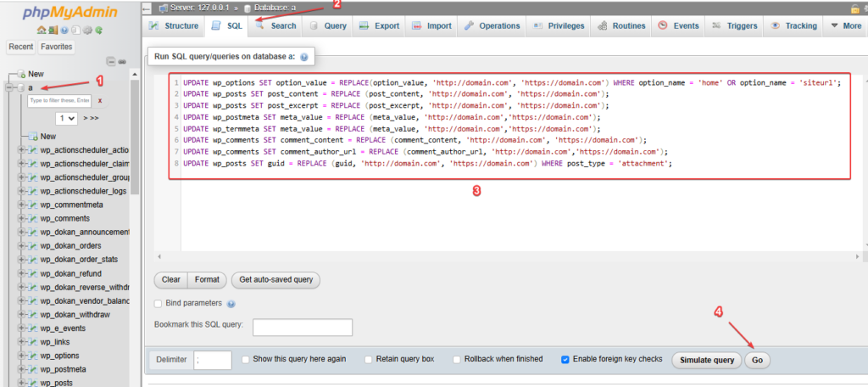Expand the wp_links table node
The image size is (868, 387).
[x=21, y=342]
